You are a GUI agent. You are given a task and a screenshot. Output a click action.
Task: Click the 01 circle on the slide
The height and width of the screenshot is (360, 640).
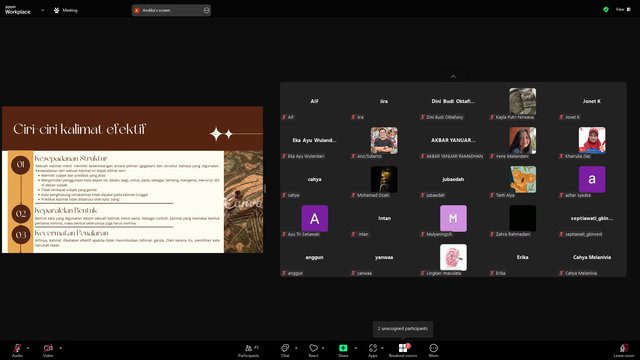tap(20, 164)
